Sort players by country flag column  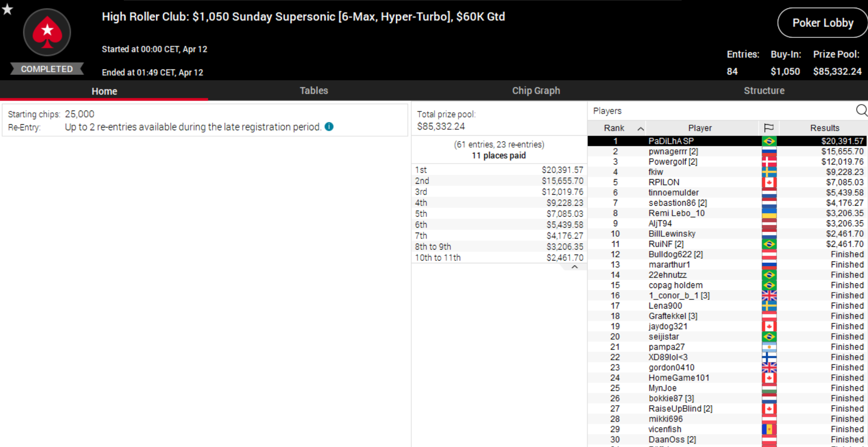(769, 128)
